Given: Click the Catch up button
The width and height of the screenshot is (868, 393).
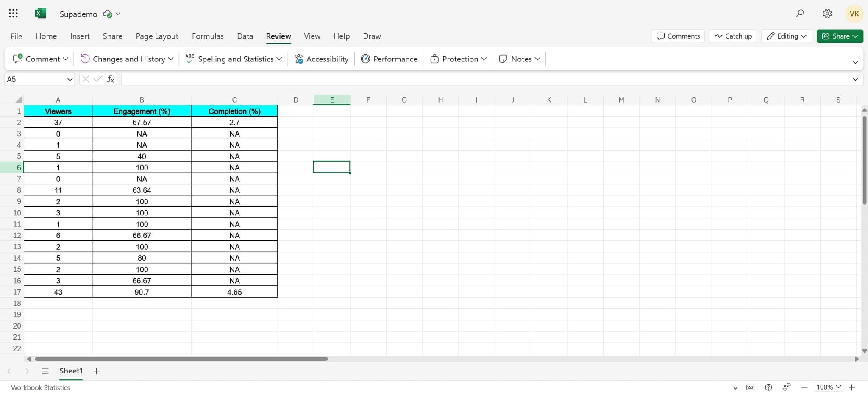Looking at the screenshot, I should pyautogui.click(x=733, y=36).
